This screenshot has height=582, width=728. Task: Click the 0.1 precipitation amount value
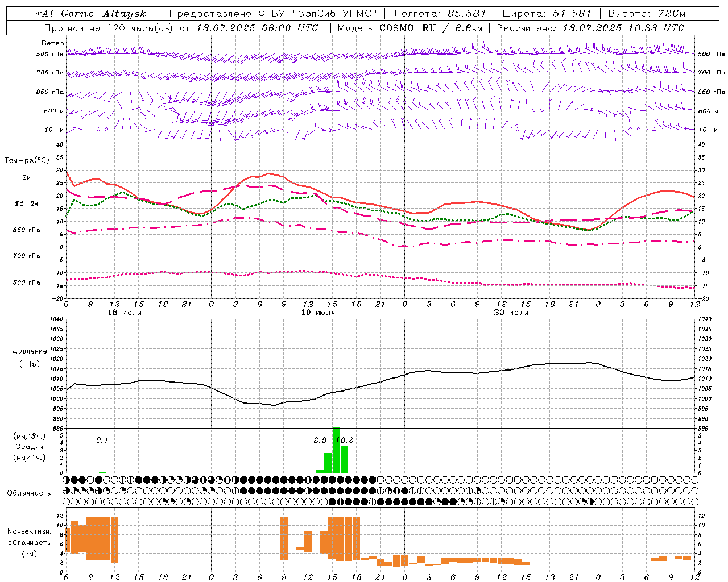point(102,440)
